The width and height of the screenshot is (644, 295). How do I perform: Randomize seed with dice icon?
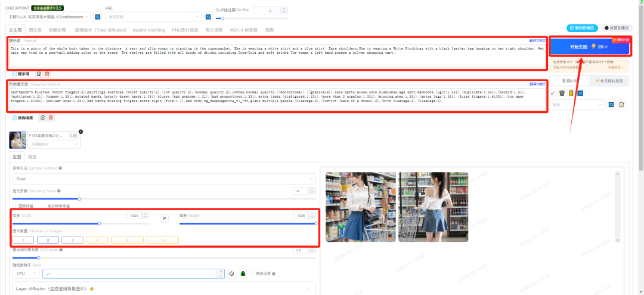[232, 274]
